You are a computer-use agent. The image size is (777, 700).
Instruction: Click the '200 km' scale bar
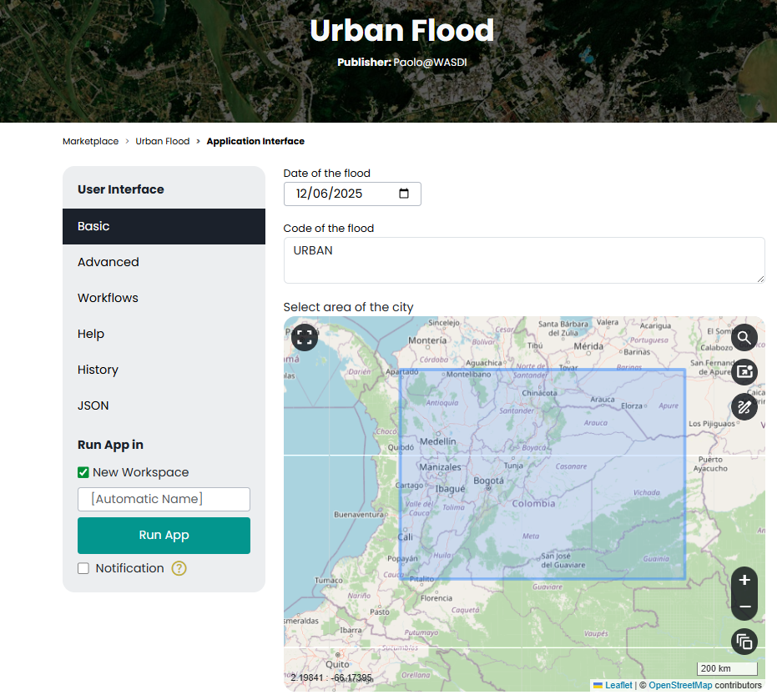pos(727,668)
